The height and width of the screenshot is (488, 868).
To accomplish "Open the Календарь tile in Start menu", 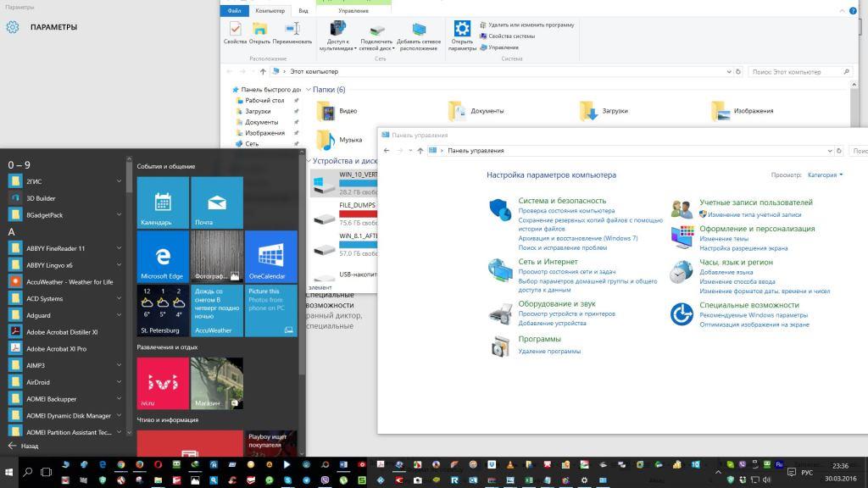I will pyautogui.click(x=162, y=202).
